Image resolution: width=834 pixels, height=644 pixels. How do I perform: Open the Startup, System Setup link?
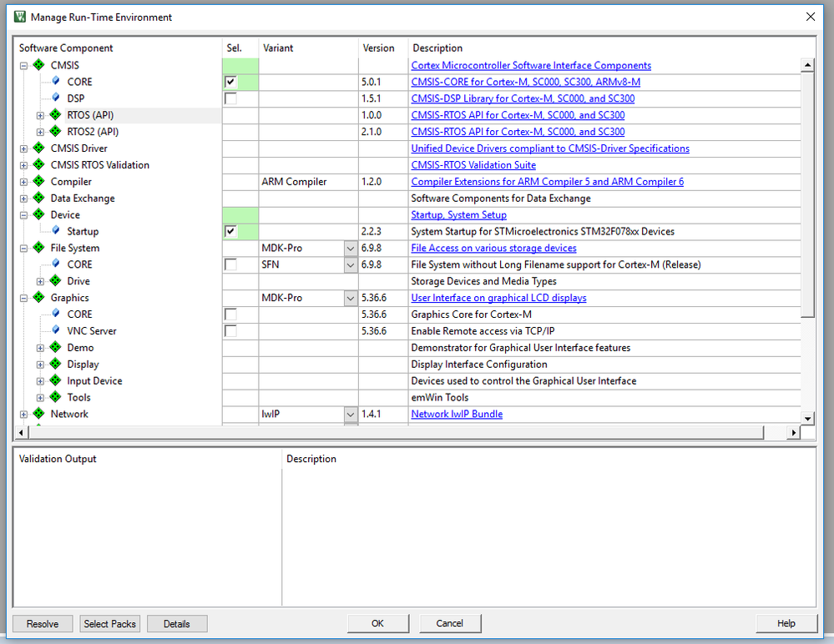458,214
